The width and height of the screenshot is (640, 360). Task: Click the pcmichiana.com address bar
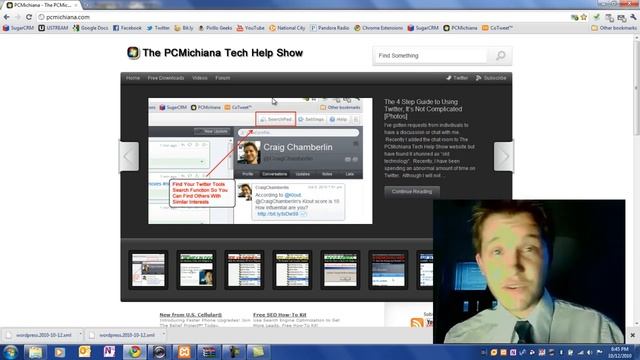point(302,17)
